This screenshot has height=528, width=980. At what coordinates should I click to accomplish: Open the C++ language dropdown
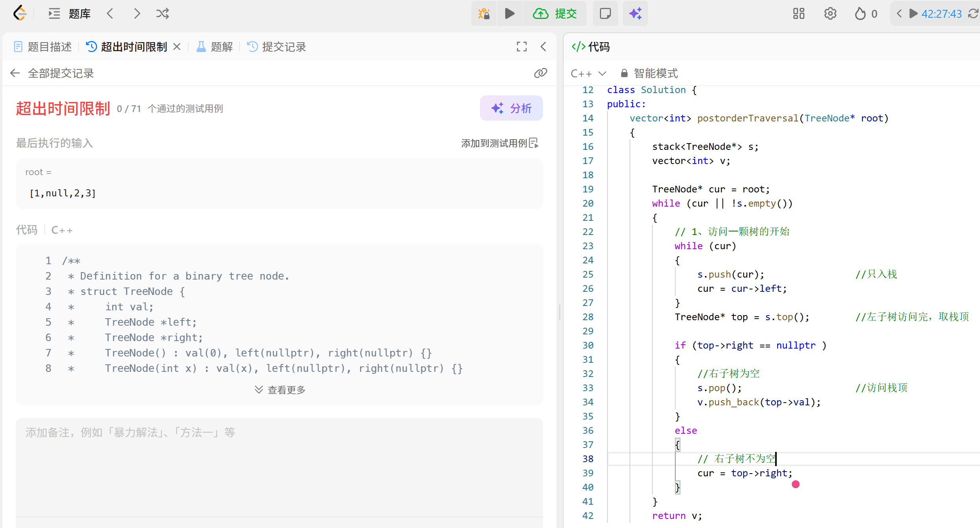point(588,73)
